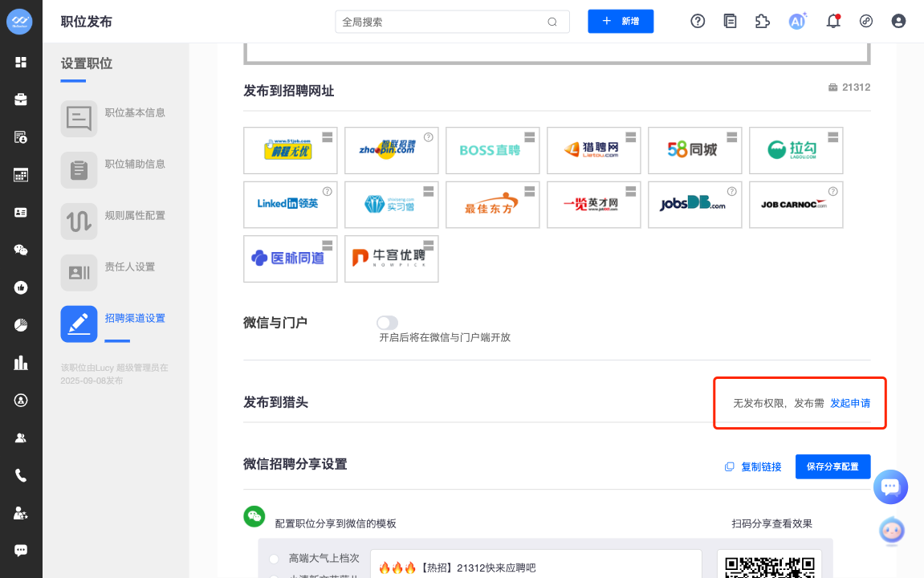924x578 pixels.
Task: Go to 规则属性配置 step
Action: point(113,221)
